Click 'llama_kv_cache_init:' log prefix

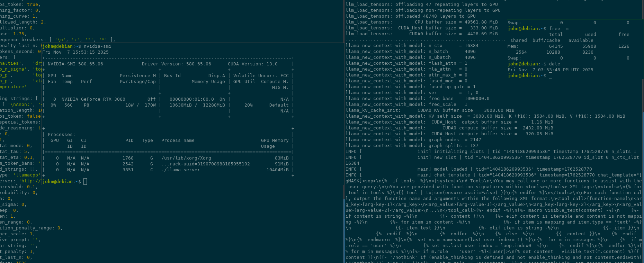click(373, 110)
